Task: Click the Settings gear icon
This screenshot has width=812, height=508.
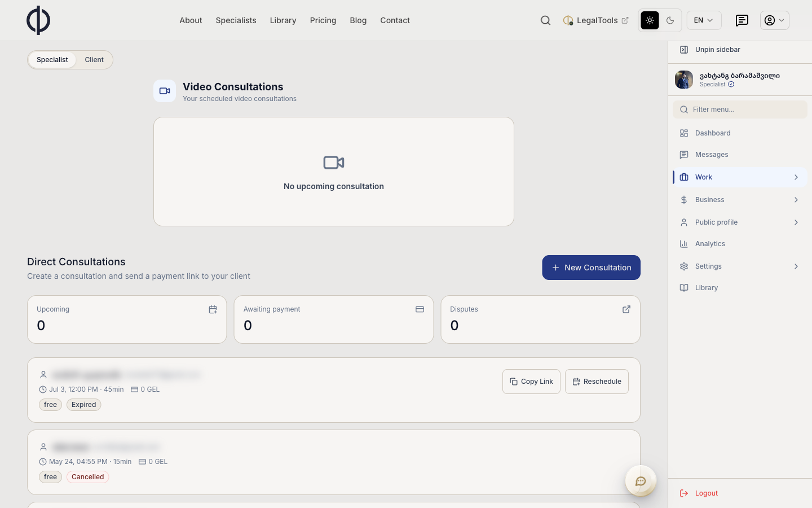Action: 684,266
